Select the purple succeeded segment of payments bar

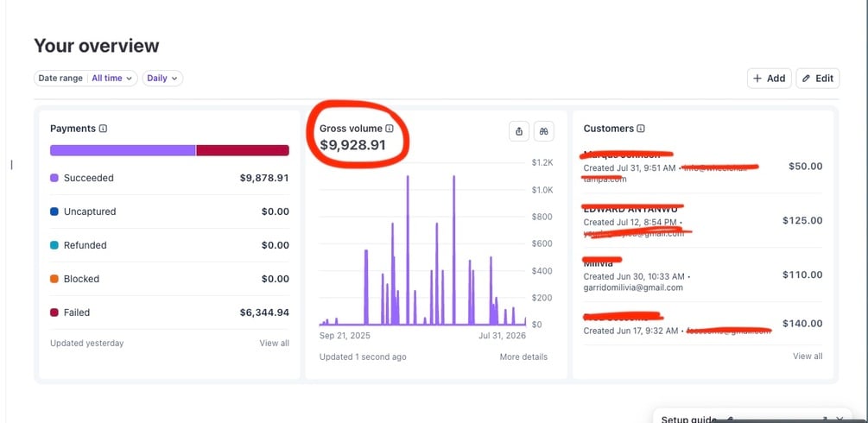click(123, 150)
